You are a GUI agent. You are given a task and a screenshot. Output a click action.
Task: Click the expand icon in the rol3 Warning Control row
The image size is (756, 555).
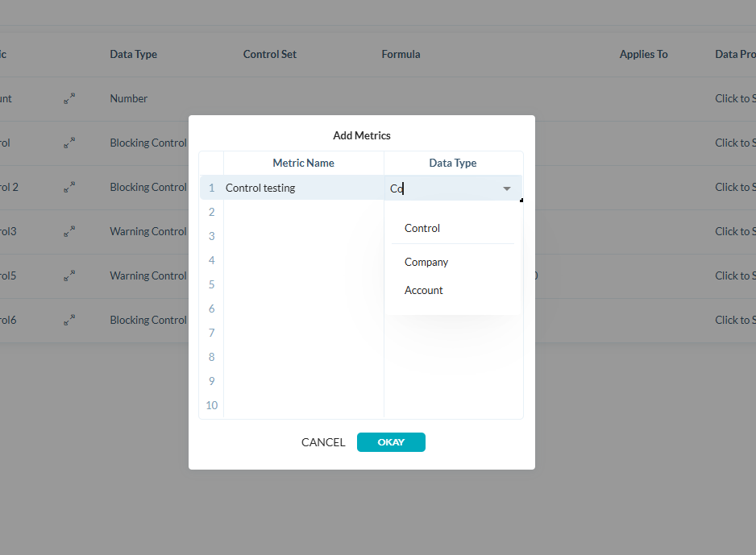pos(69,231)
